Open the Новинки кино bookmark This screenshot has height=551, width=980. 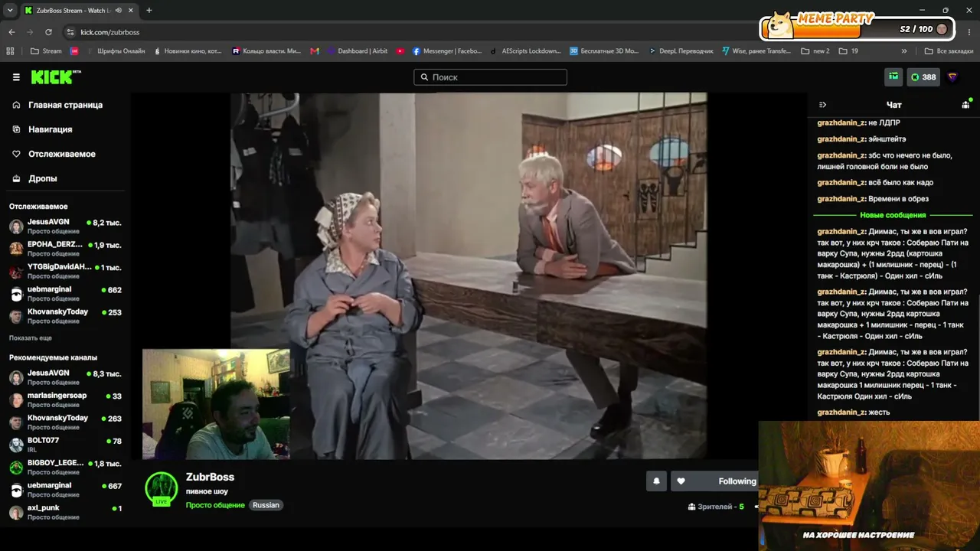coord(188,51)
